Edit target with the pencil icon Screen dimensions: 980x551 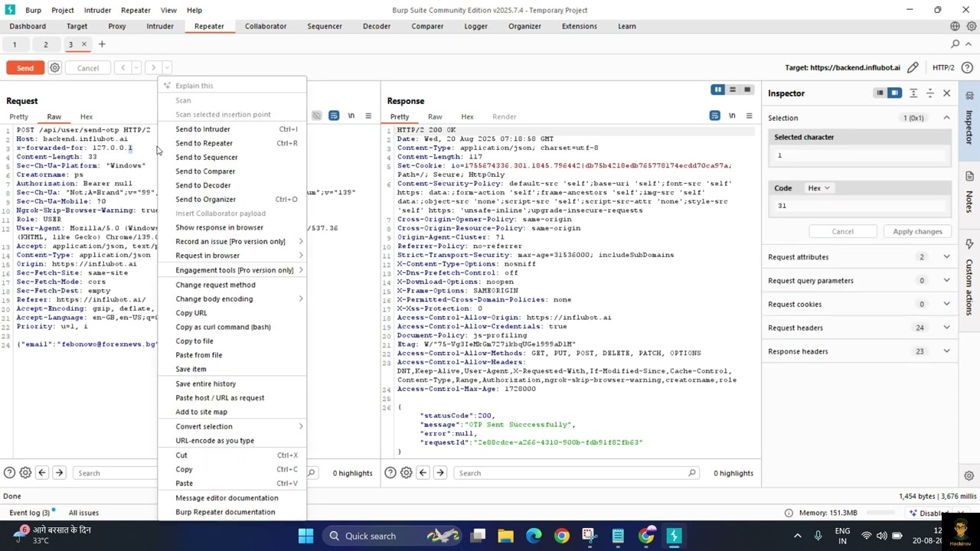(913, 67)
